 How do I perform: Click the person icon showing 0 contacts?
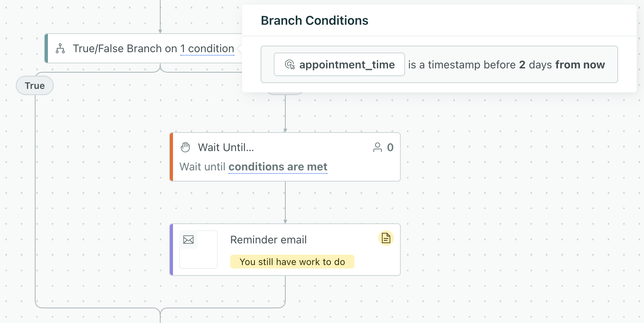[x=376, y=147]
